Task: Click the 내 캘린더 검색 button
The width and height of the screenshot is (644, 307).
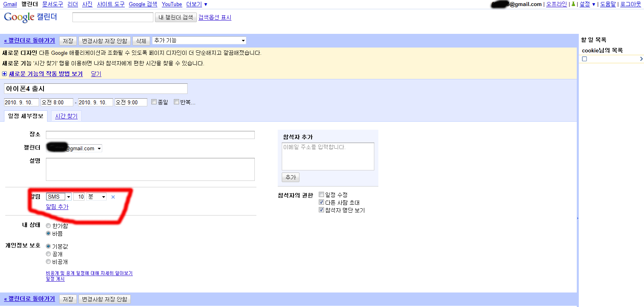Action: pos(176,17)
